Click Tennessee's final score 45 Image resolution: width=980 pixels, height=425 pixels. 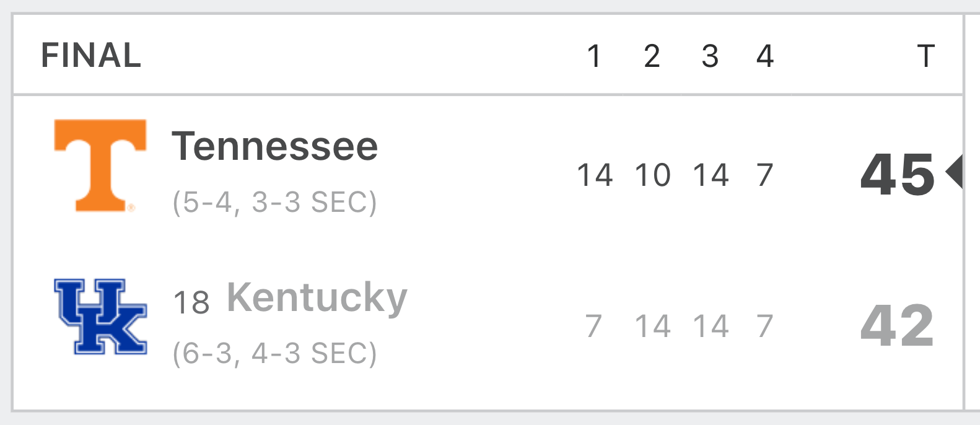(x=898, y=175)
